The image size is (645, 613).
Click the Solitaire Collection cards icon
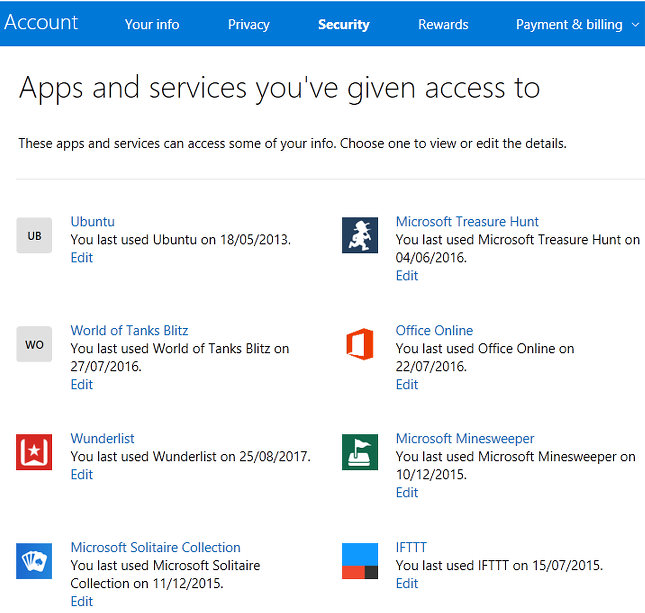coord(34,561)
